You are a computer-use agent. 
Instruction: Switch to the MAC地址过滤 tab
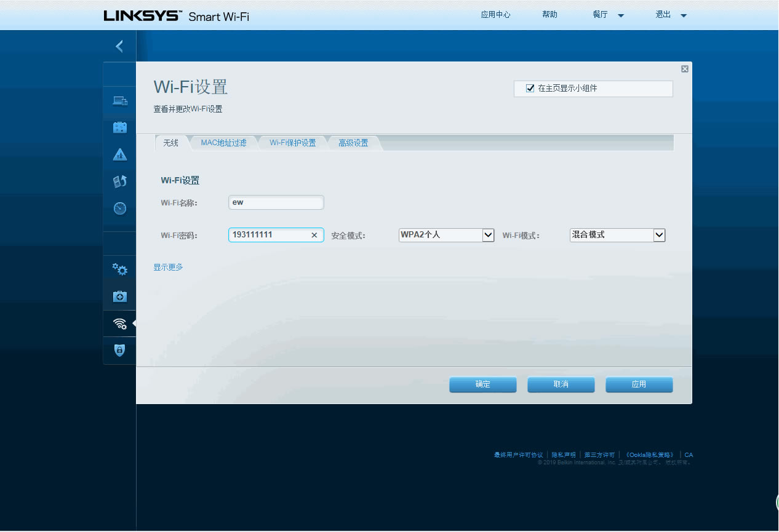pyautogui.click(x=224, y=142)
